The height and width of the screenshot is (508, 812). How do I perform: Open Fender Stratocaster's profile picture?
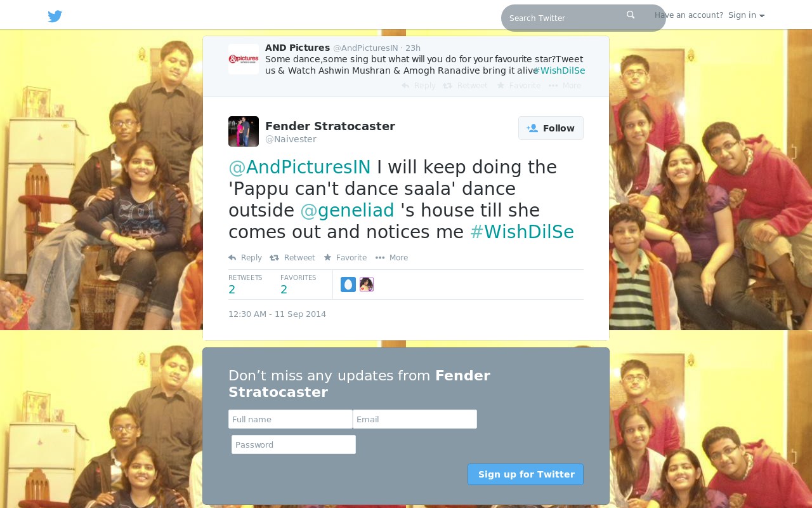click(244, 131)
